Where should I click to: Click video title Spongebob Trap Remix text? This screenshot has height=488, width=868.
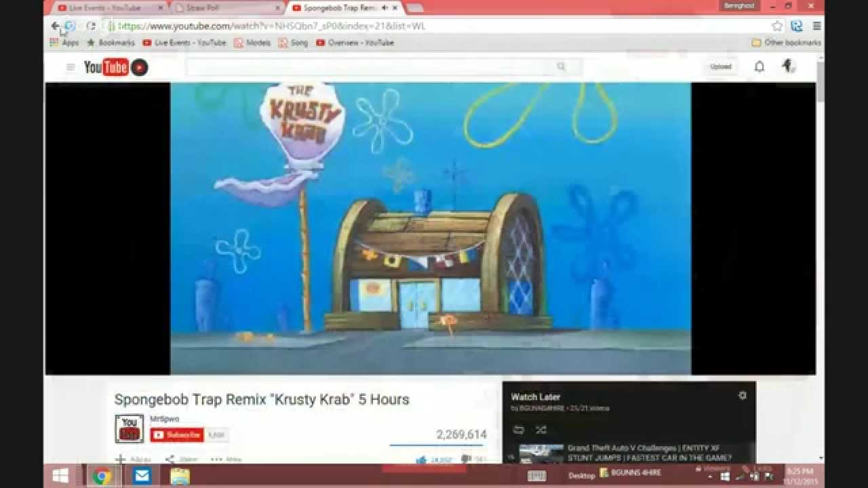(262, 399)
